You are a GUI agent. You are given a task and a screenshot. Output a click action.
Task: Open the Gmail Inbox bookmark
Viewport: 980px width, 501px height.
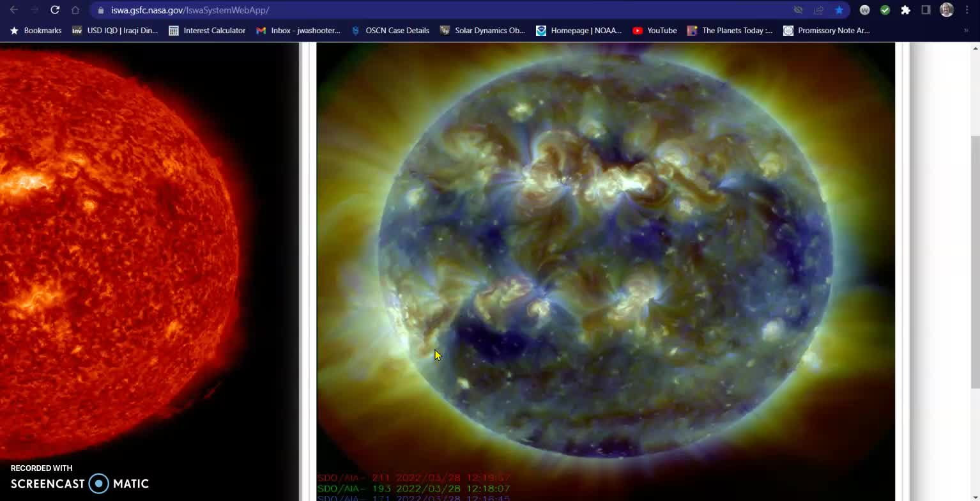[298, 31]
